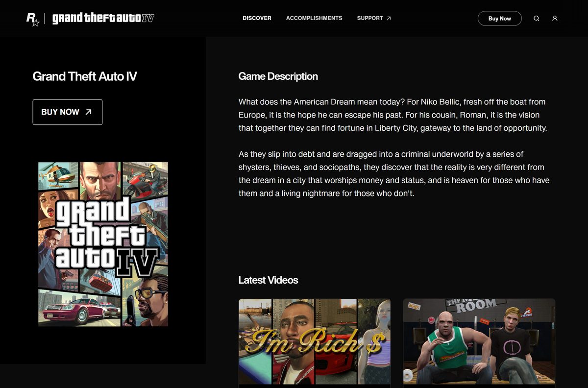This screenshot has width=588, height=388.
Task: Play the video thumbnail showing two men sitting
Action: [x=479, y=341]
